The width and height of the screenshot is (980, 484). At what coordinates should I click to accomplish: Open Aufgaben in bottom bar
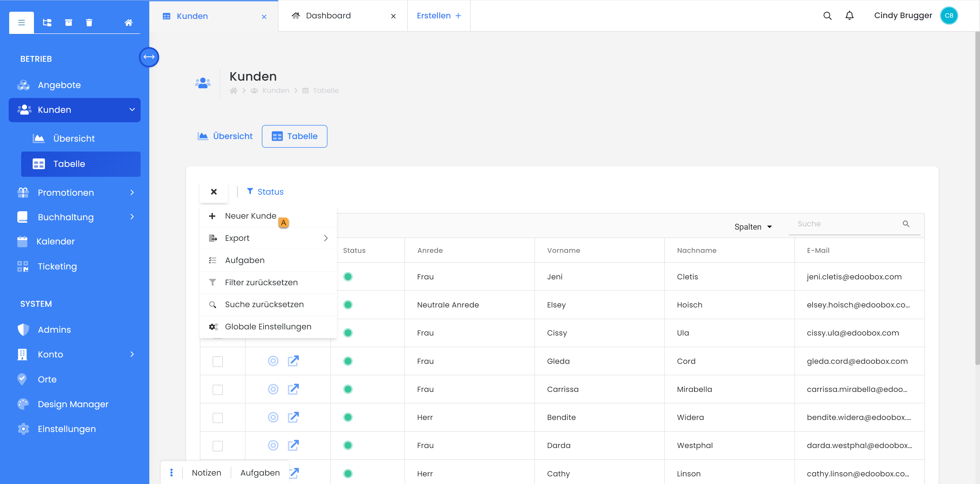pyautogui.click(x=260, y=473)
